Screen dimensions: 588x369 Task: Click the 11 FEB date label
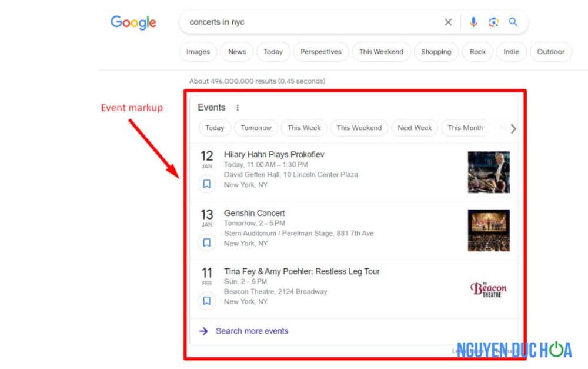(x=206, y=276)
